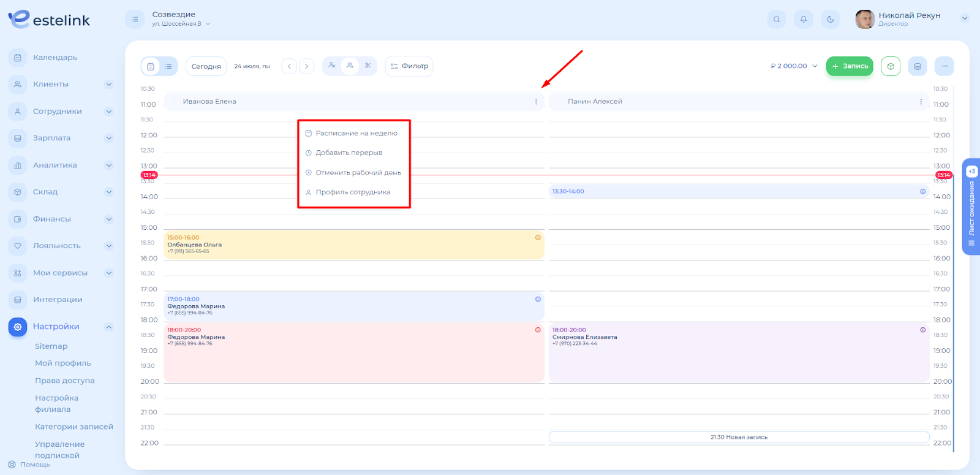Collapse the Настройки sidebar section
980x475 pixels.
108,327
